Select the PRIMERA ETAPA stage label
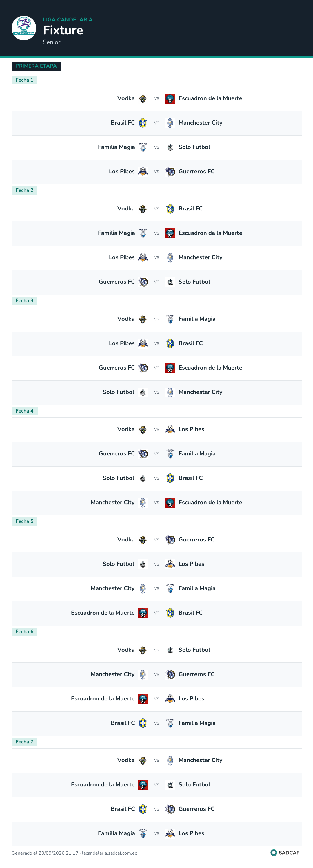 click(36, 66)
